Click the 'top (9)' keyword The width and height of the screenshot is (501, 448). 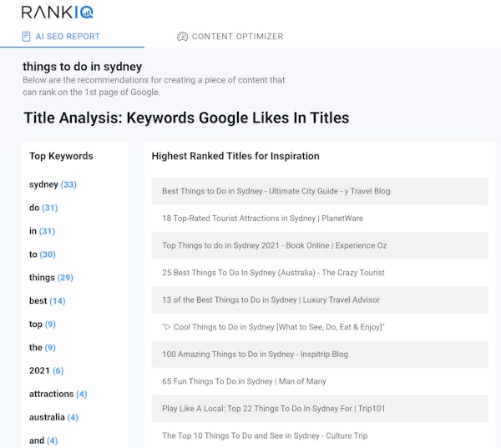[43, 324]
